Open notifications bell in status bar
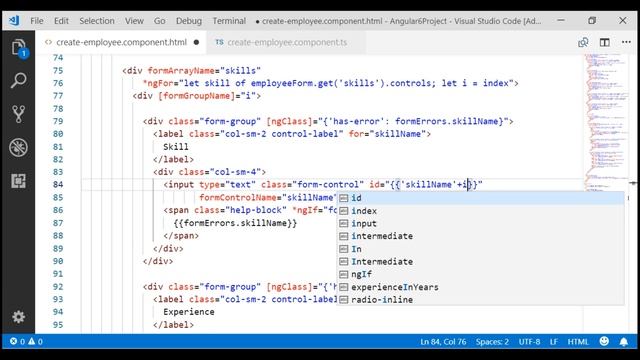The width and height of the screenshot is (640, 360). (x=624, y=342)
